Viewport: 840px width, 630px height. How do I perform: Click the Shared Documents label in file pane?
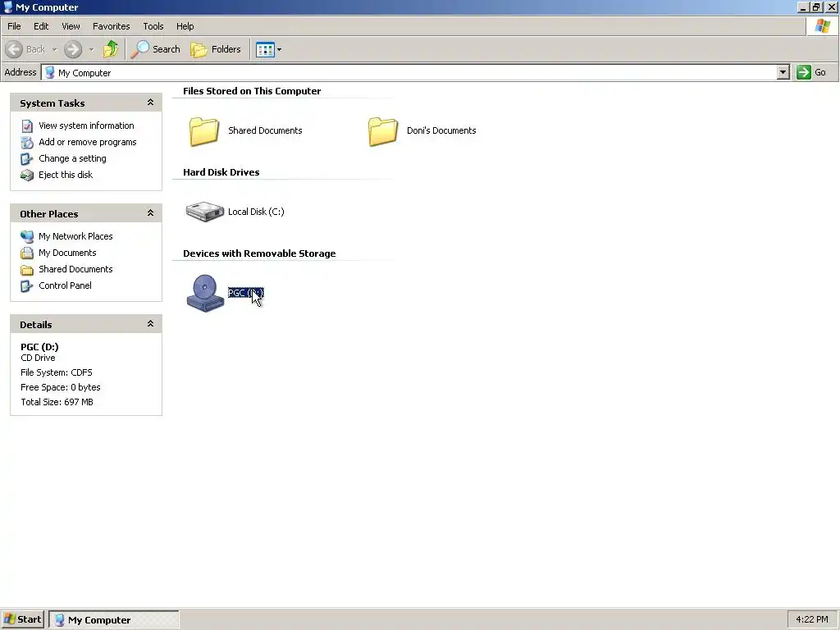click(265, 130)
